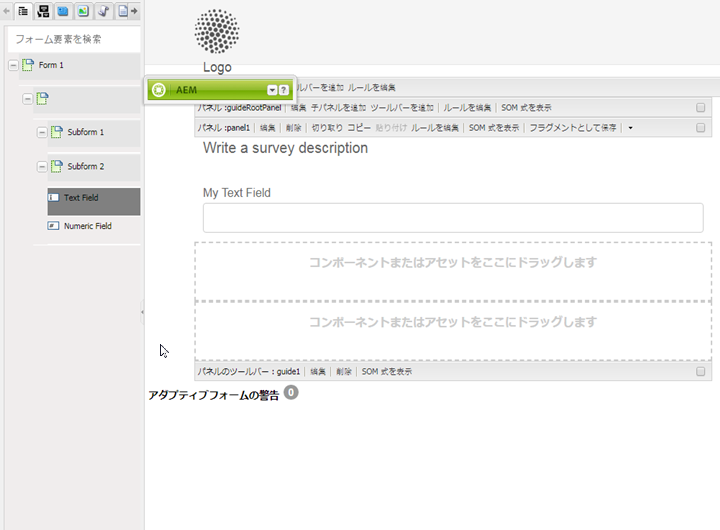Click the Numeric Field type icon
The image size is (720, 530).
coord(54,226)
